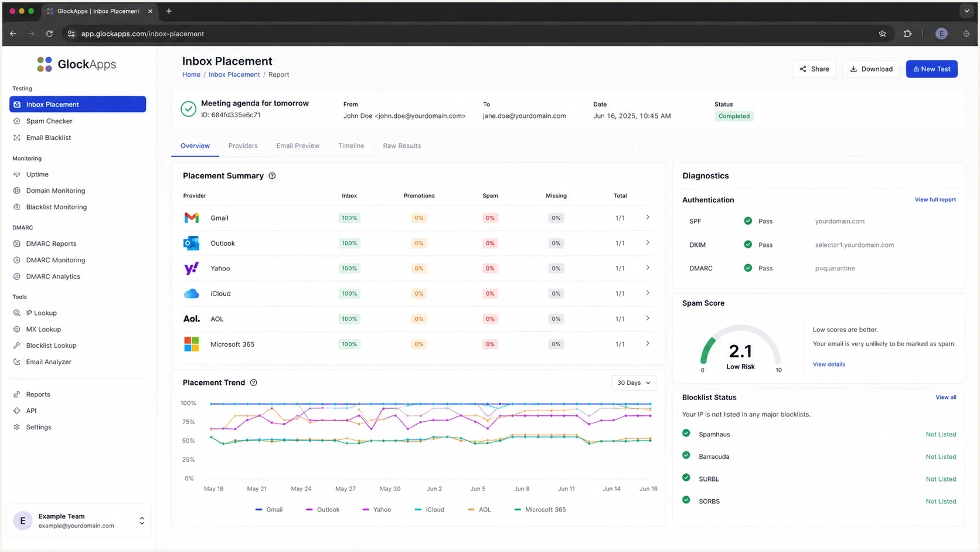Image resolution: width=980 pixels, height=552 pixels.
Task: Open the Example Team account switcher
Action: 79,521
